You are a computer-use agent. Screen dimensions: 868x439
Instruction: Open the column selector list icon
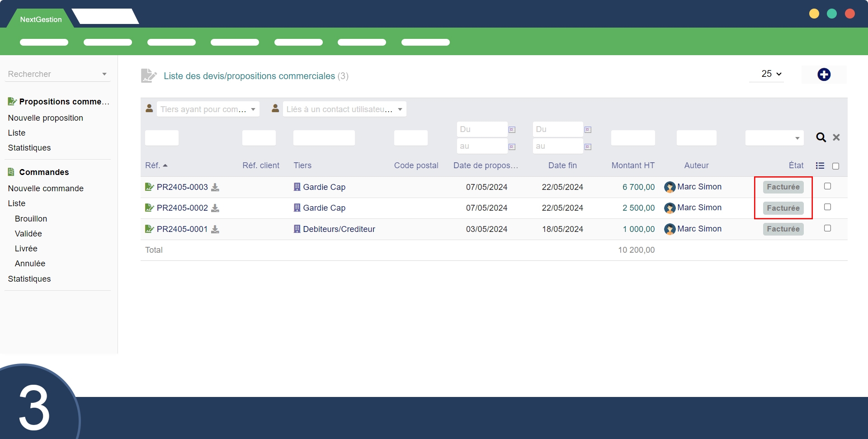click(820, 166)
